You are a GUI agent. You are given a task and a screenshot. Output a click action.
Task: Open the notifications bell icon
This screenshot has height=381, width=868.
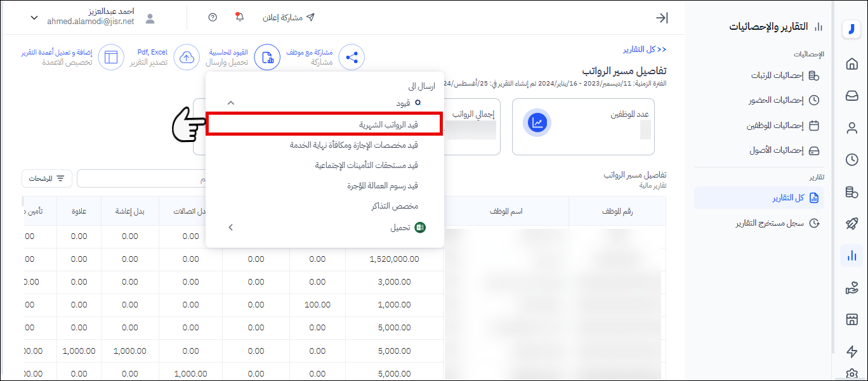click(x=239, y=17)
